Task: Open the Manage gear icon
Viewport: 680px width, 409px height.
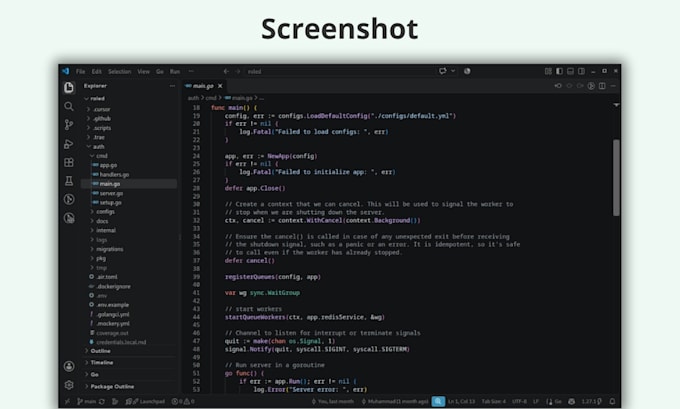Action: pyautogui.click(x=69, y=385)
